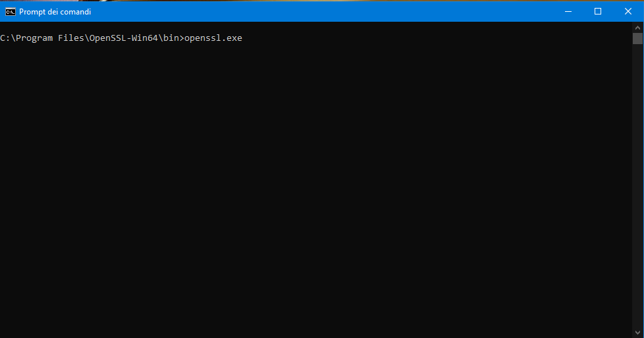Click the "Prompt dei comandi" window title
The image size is (644, 338).
[55, 12]
